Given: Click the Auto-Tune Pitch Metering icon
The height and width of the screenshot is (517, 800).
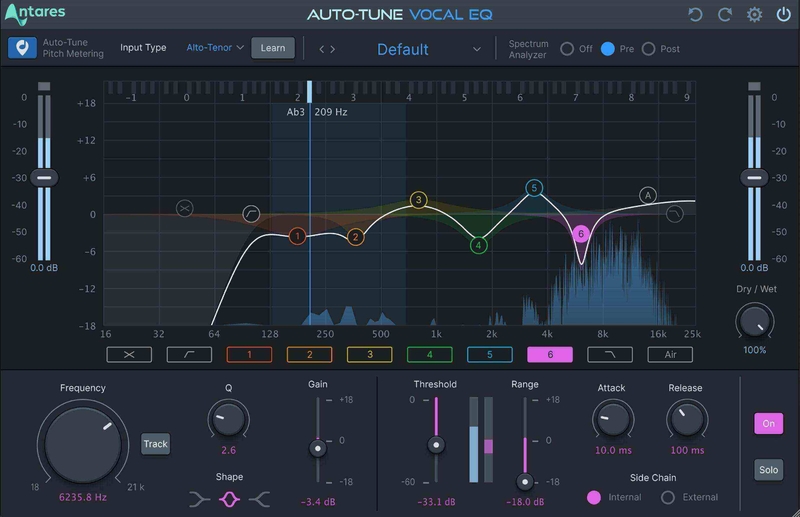Looking at the screenshot, I should 22,48.
